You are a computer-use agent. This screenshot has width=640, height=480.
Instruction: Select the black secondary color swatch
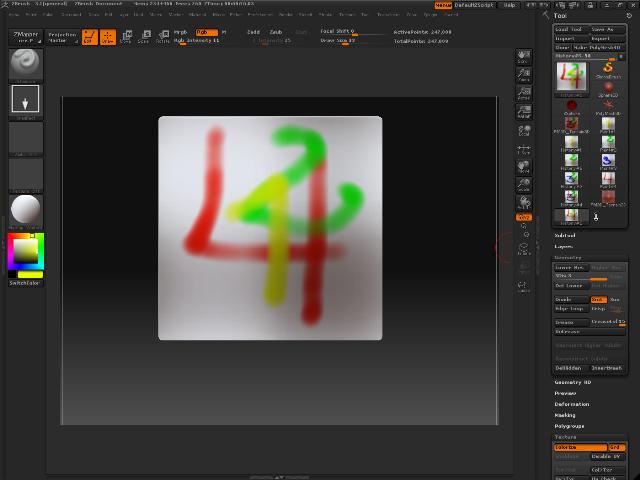click(x=12, y=274)
